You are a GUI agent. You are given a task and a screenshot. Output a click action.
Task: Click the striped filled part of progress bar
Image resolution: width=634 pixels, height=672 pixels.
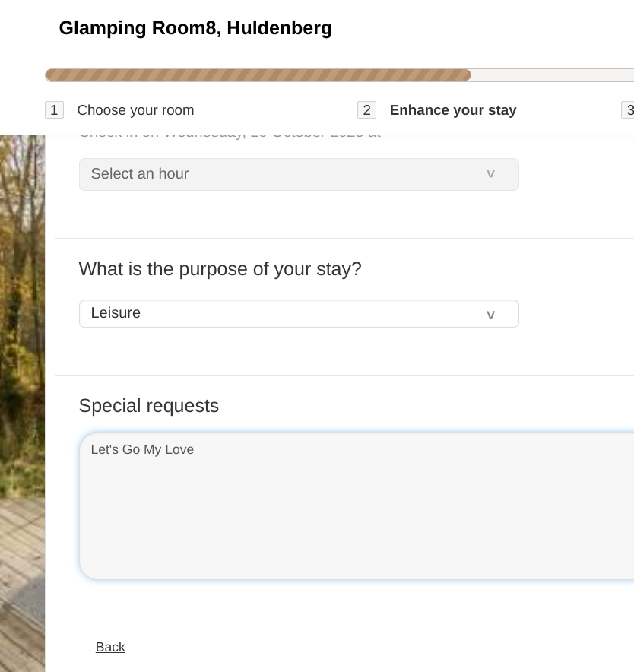258,75
